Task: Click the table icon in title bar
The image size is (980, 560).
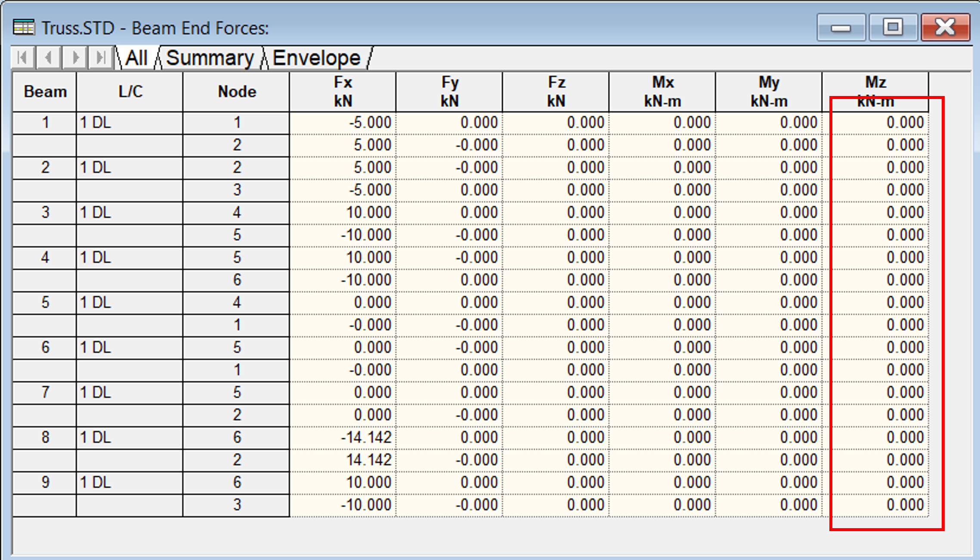Action: click(x=24, y=28)
